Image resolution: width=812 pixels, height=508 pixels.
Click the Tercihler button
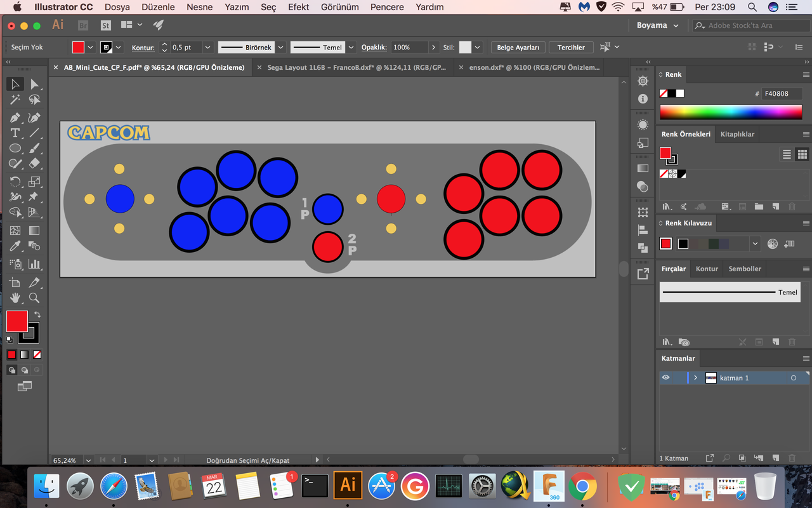571,47
